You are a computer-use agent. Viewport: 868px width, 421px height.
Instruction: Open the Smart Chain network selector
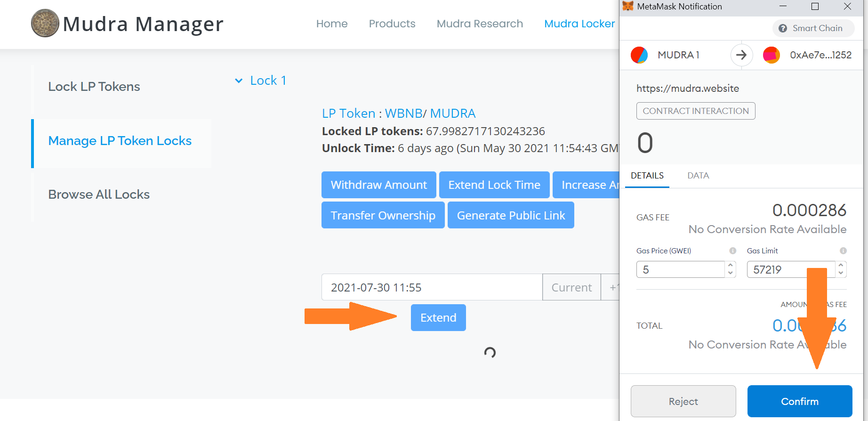(813, 28)
